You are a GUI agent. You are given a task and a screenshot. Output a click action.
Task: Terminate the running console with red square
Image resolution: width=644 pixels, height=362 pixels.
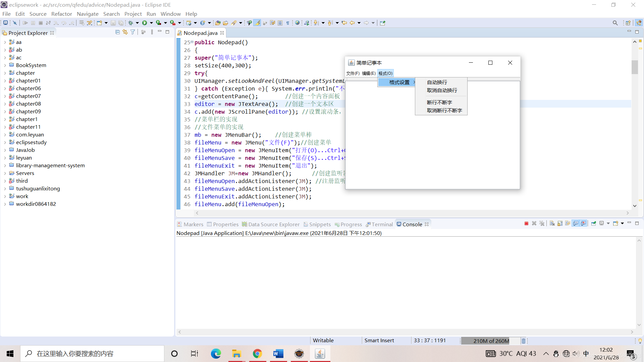point(527,224)
